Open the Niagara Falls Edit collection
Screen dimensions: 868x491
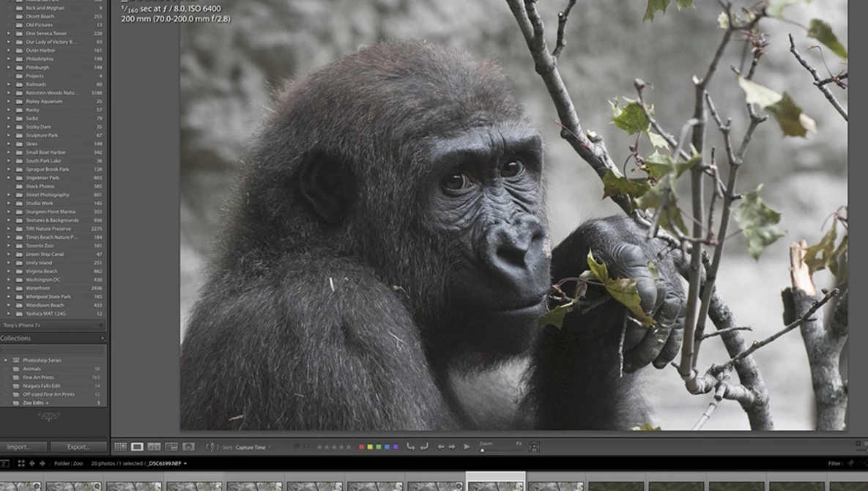click(x=53, y=385)
